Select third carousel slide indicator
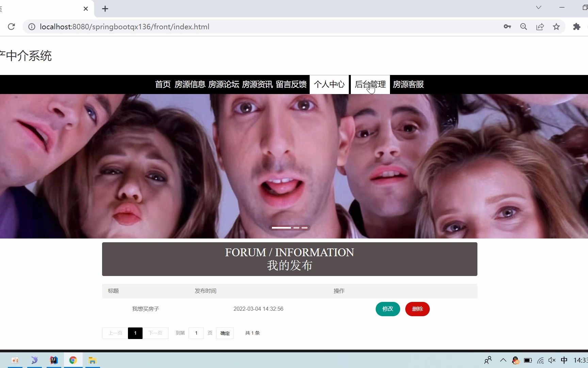588x368 pixels. pos(305,228)
